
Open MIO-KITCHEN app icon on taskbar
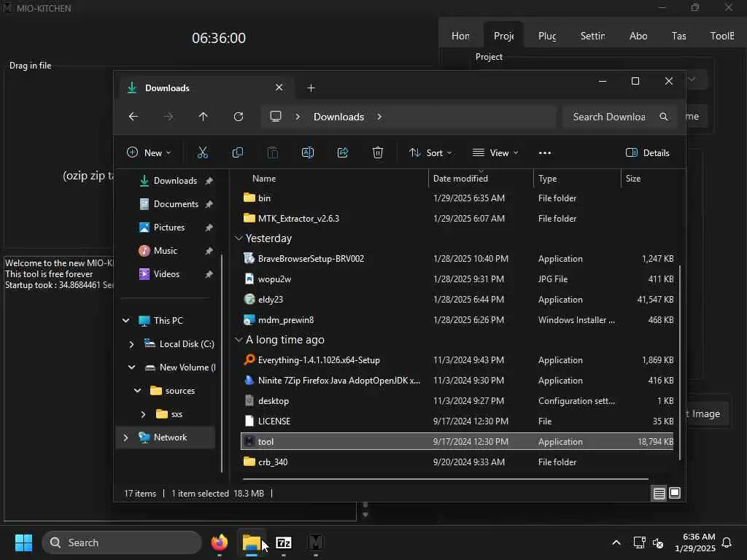[315, 542]
